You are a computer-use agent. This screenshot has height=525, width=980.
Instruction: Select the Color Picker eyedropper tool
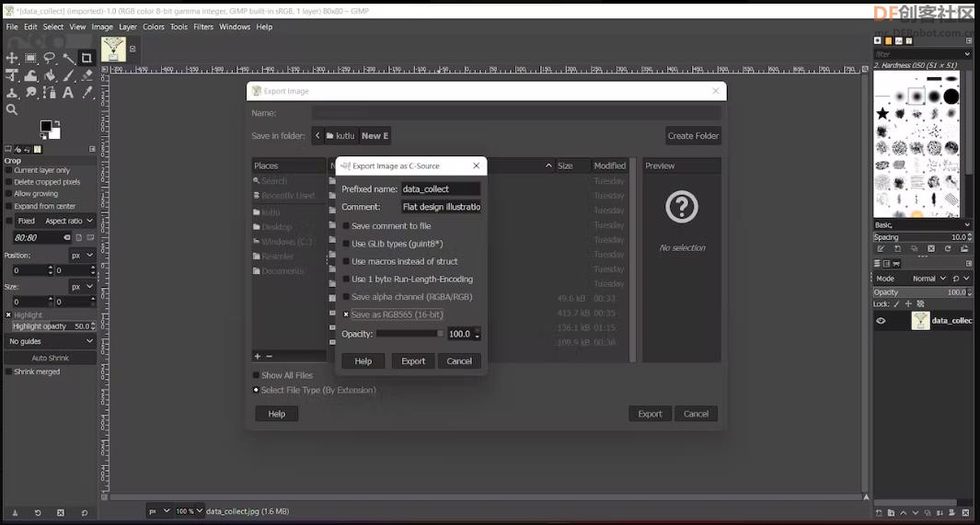click(86, 93)
